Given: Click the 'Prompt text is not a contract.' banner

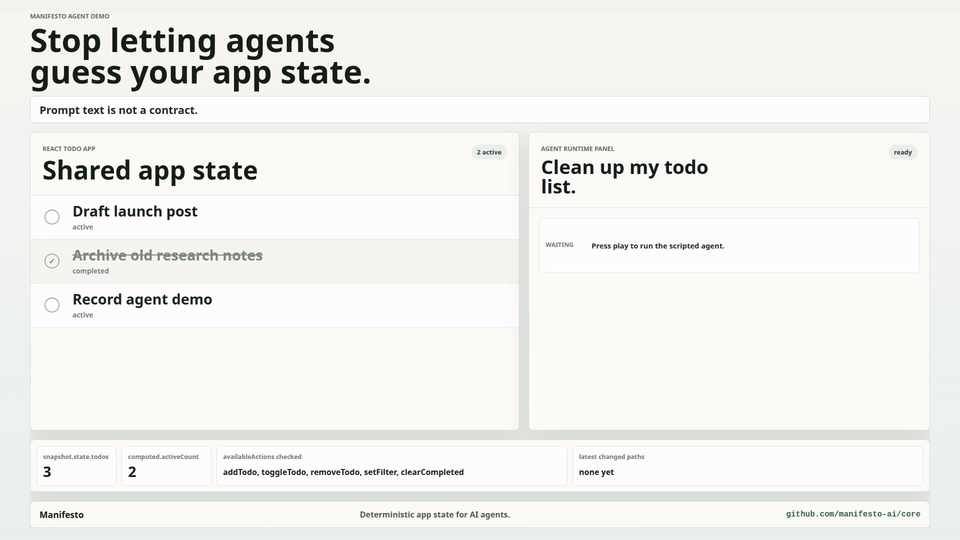Looking at the screenshot, I should (x=480, y=110).
